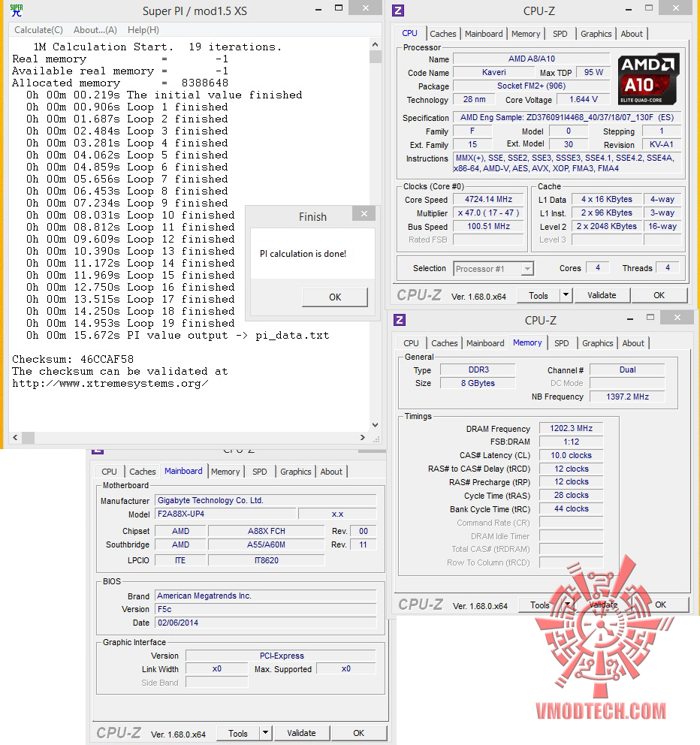700x745 pixels.
Task: Switch to Caches tab in CPU-Z Mainboard window
Action: coord(143,472)
